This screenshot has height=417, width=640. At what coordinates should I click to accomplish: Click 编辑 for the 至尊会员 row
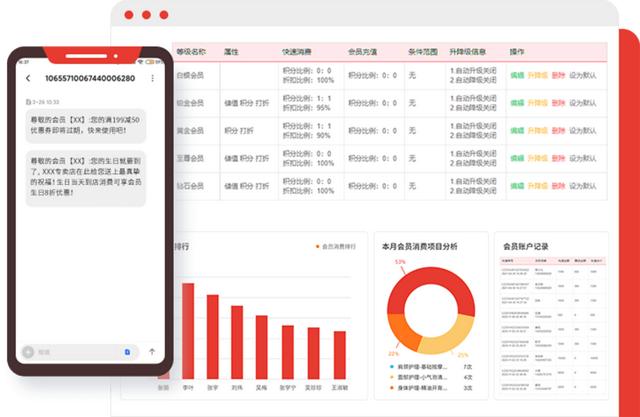(517, 159)
